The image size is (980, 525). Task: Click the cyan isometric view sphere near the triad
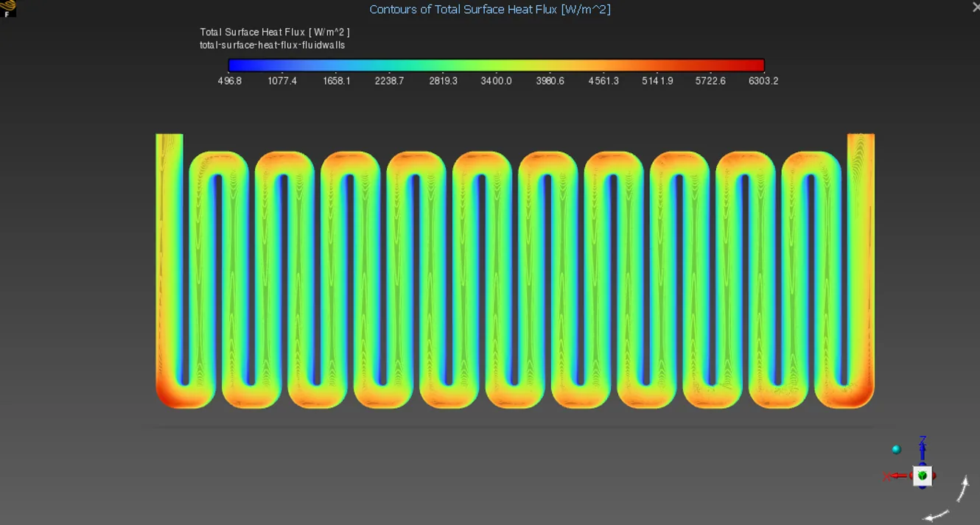click(x=897, y=450)
